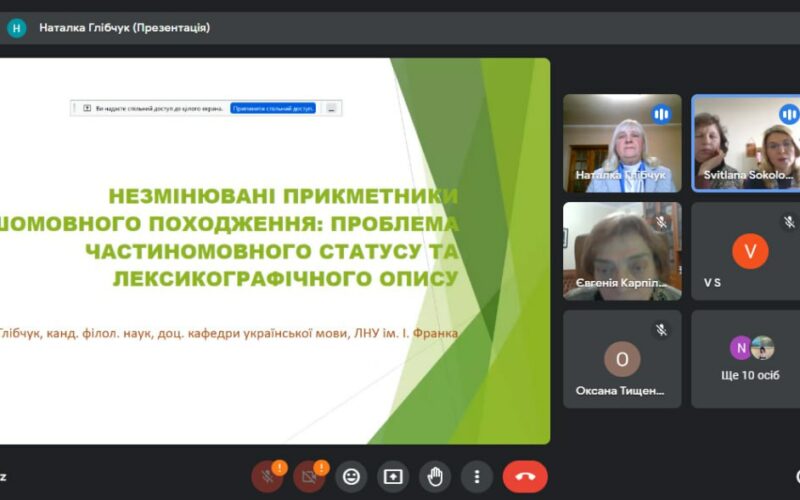Screen dimensions: 800x500
Task: Click the blue stop sharing button in banner
Action: [273, 108]
